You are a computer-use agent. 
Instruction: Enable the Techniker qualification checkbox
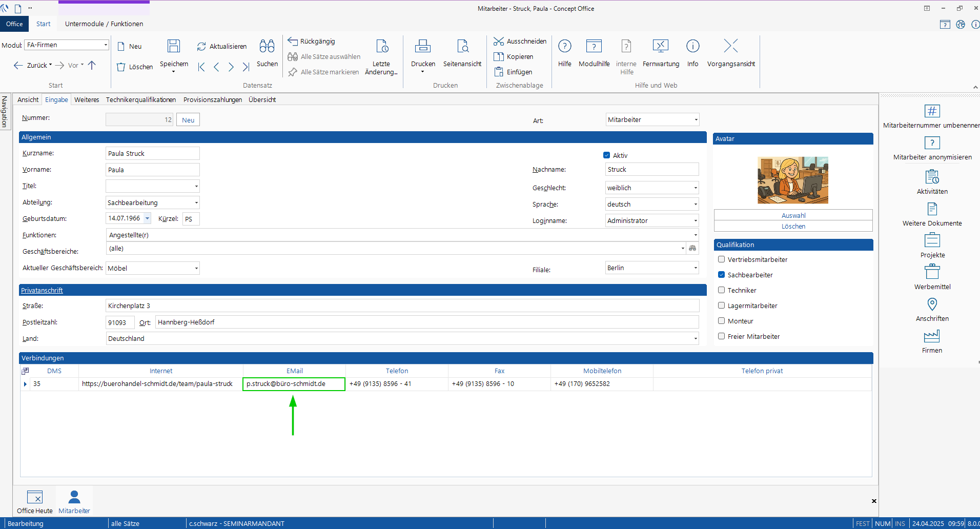722,290
